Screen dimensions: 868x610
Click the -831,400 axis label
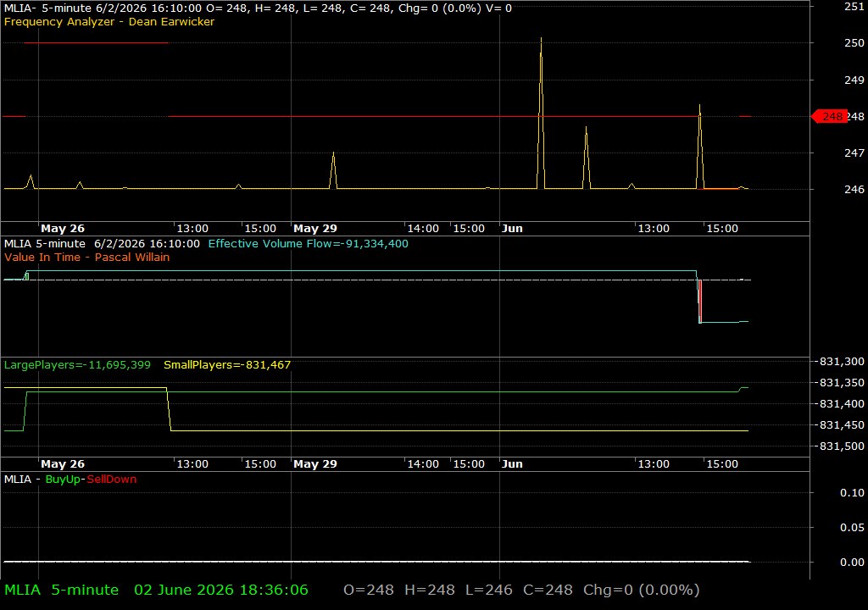[x=842, y=403]
